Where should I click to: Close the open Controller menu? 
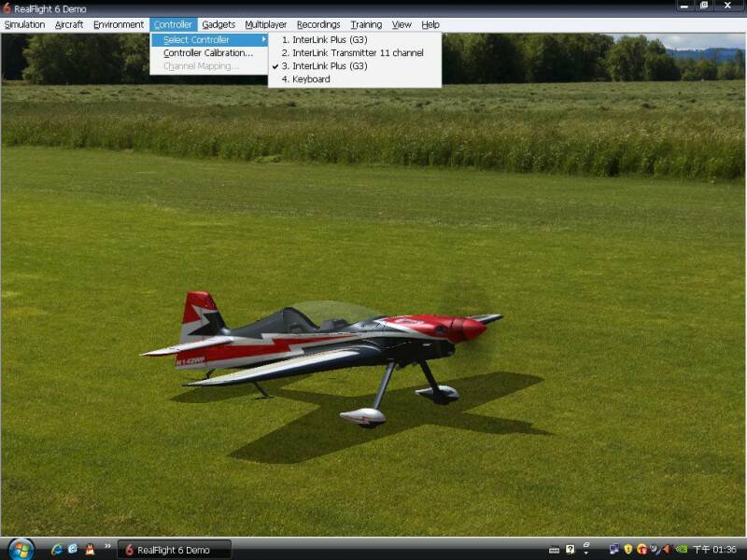173,25
